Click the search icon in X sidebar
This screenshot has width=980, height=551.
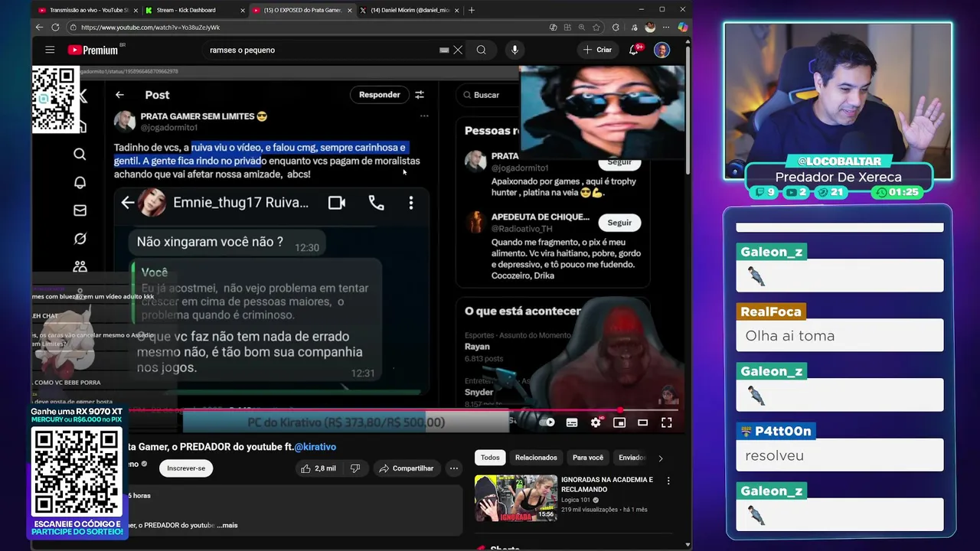point(80,155)
